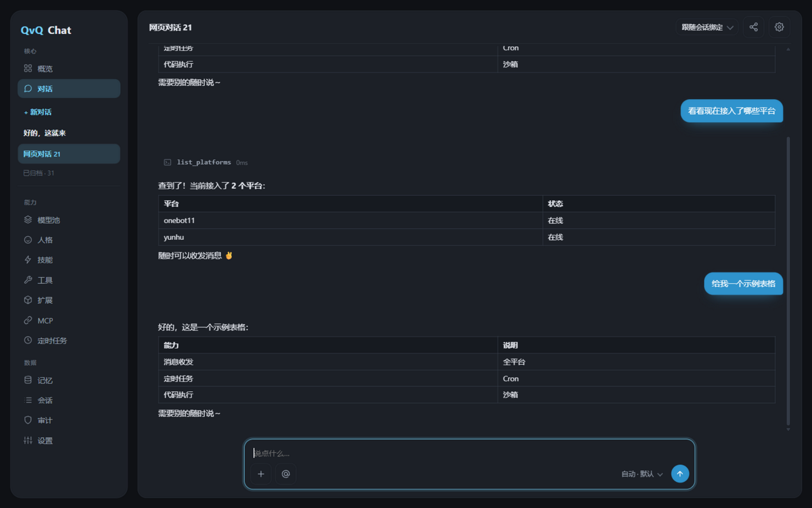This screenshot has width=812, height=508.
Task: Expand the 已归档 · 31 archived list
Action: click(x=39, y=173)
